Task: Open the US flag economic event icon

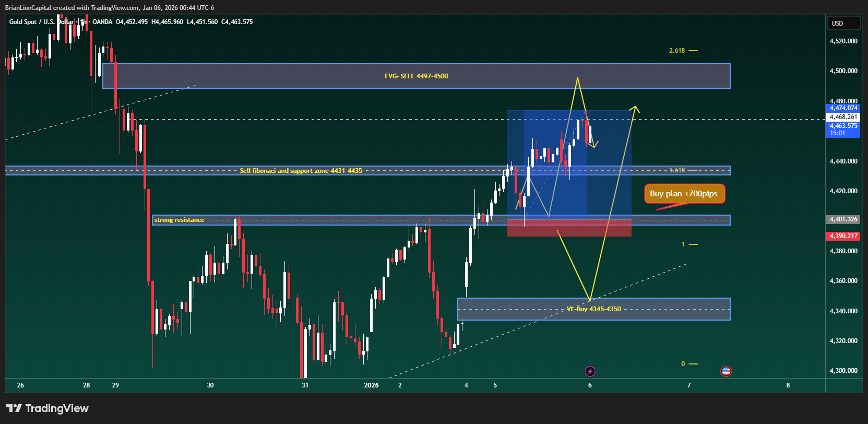Action: pos(726,371)
